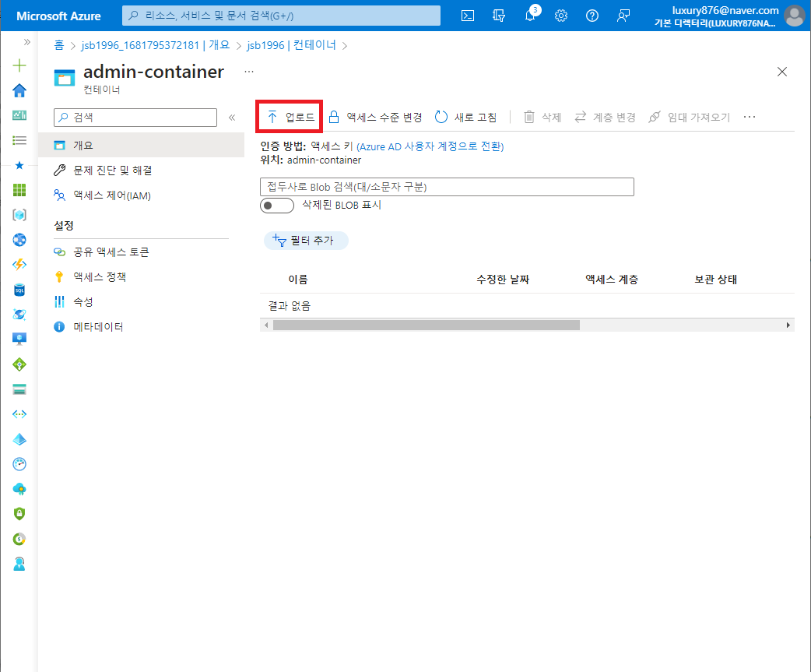
Task: Open the directories and subscriptions filter icon
Action: (x=499, y=16)
